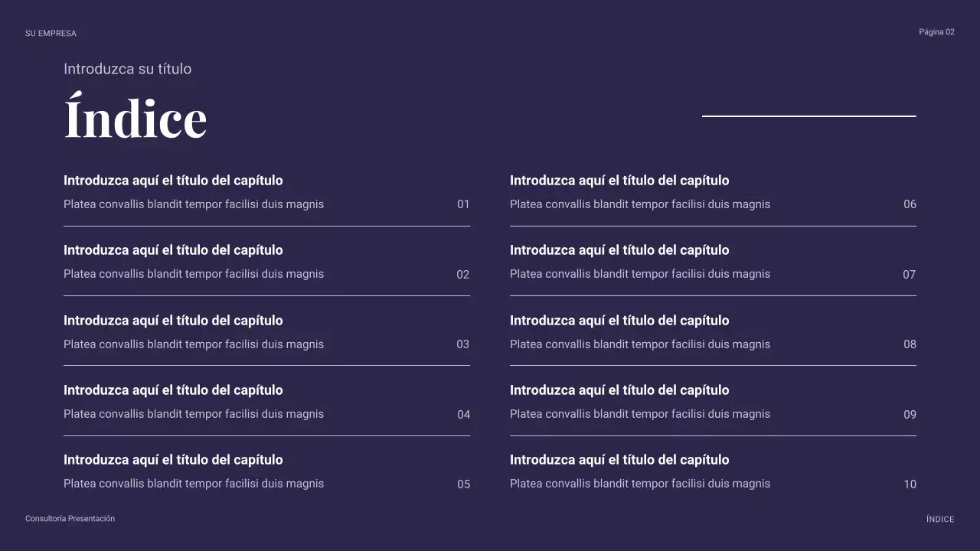Click the "Introduzca su título" subtitle text
980x551 pixels.
(127, 69)
